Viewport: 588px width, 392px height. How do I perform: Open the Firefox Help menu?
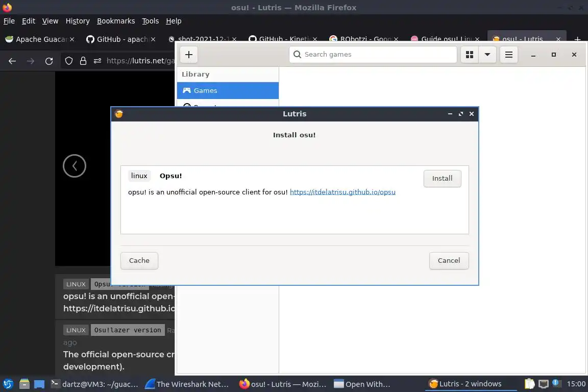[174, 21]
